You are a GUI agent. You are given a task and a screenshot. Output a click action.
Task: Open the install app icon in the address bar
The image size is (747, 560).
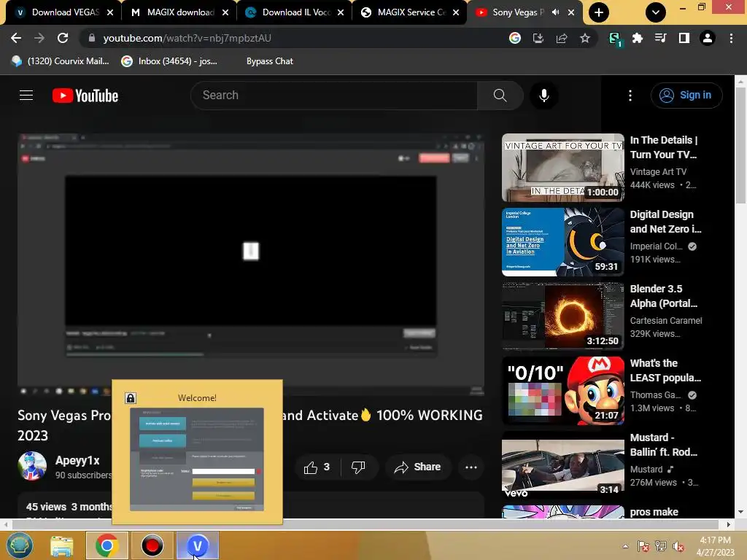point(538,38)
